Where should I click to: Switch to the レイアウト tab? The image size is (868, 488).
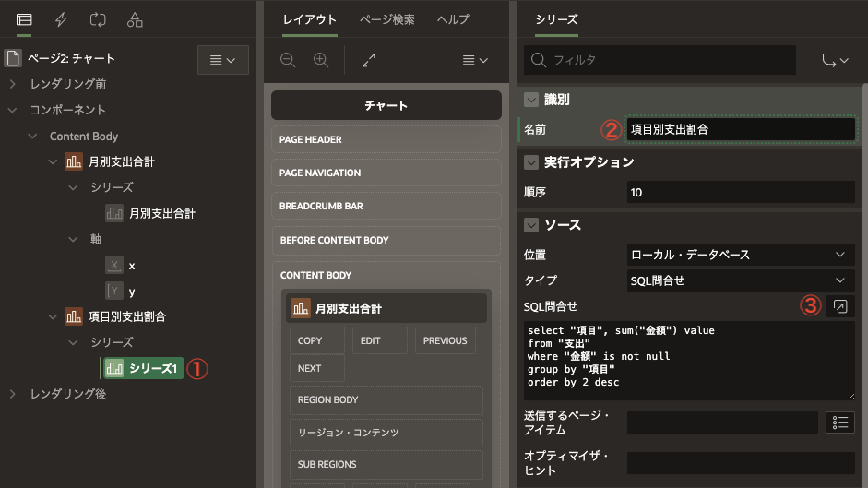(x=309, y=20)
